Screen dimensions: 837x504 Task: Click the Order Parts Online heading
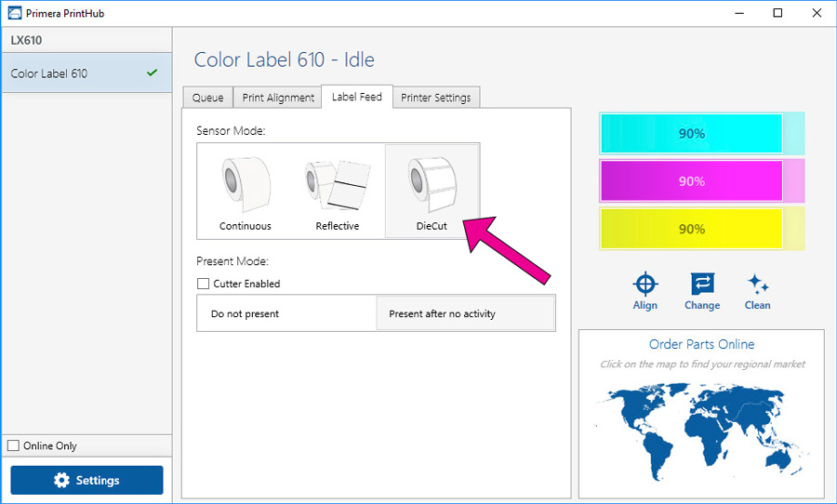point(701,344)
